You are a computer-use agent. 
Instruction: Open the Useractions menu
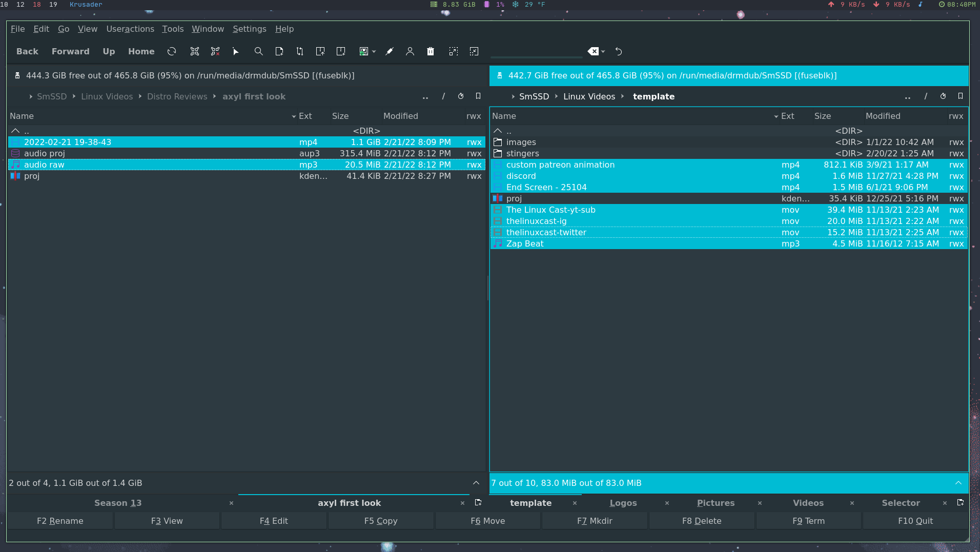pyautogui.click(x=130, y=29)
